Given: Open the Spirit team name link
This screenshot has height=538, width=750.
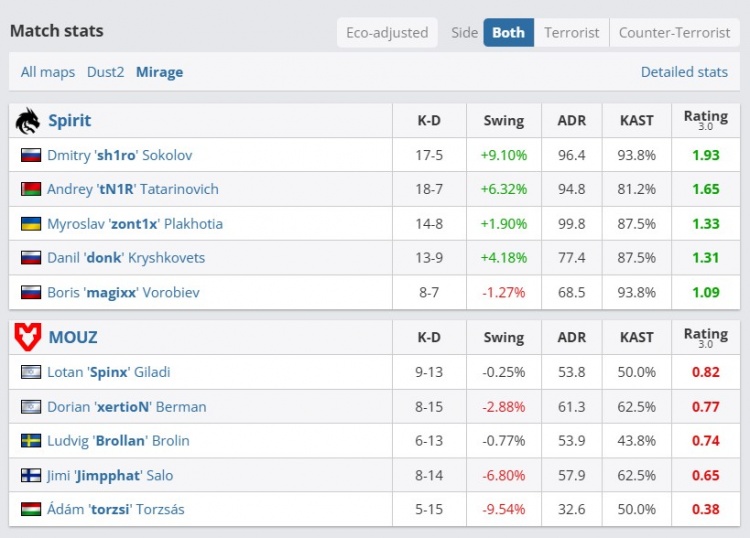Looking at the screenshot, I should (69, 121).
